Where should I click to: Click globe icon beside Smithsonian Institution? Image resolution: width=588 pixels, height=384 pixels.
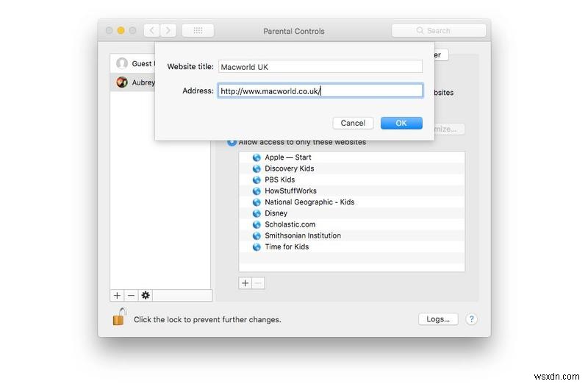click(x=257, y=235)
